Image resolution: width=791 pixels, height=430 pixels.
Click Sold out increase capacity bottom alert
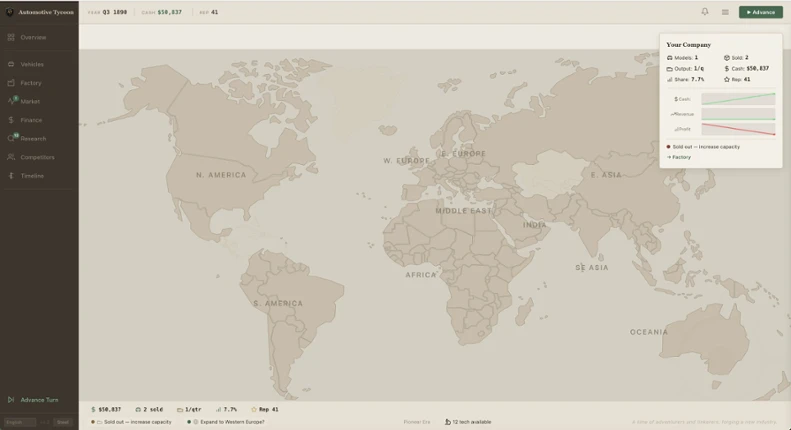coord(132,422)
